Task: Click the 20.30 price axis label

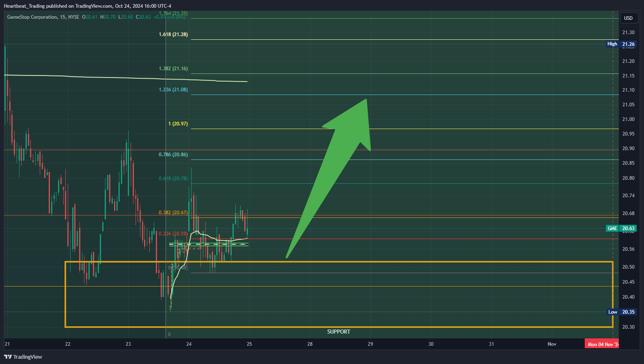Action: (x=628, y=327)
